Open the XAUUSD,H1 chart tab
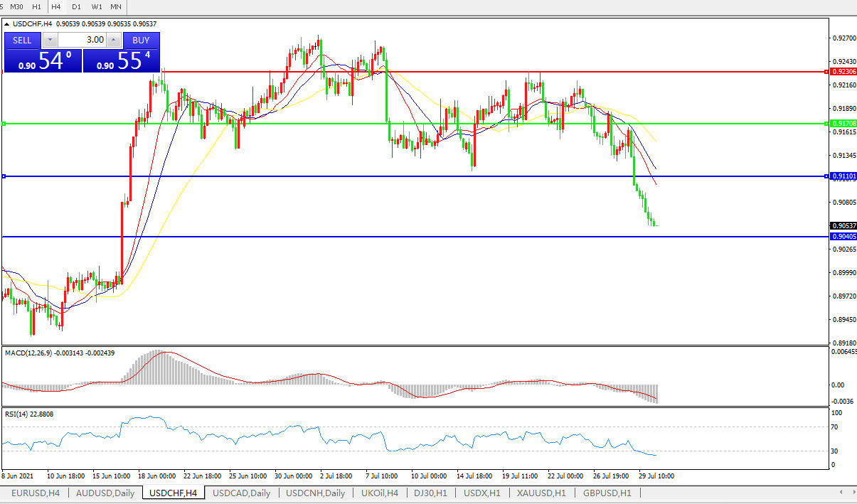Screen dimensions: 857x504 pos(541,493)
